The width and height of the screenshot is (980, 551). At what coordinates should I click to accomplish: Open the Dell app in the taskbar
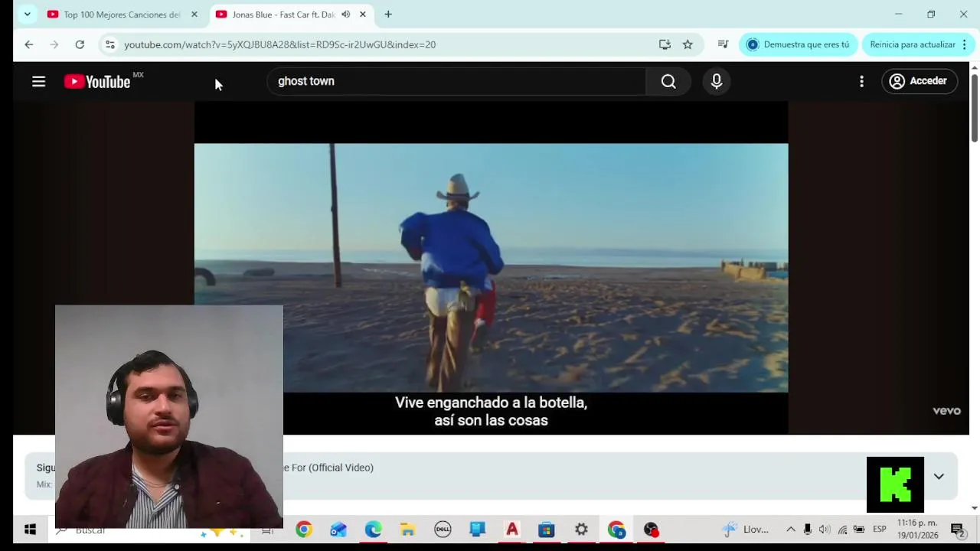pyautogui.click(x=443, y=530)
